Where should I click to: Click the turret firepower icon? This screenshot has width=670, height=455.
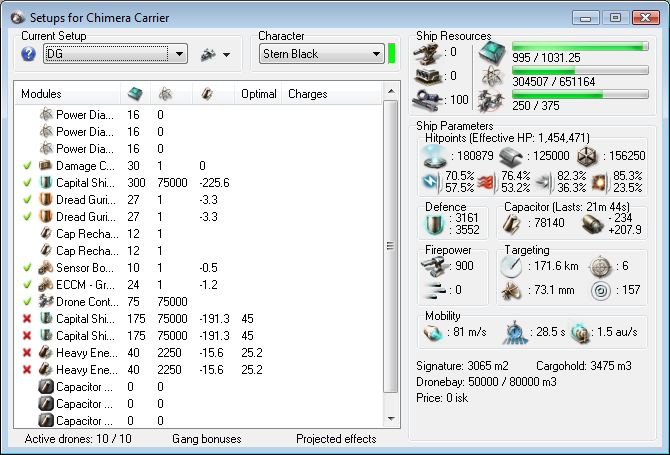pyautogui.click(x=435, y=266)
